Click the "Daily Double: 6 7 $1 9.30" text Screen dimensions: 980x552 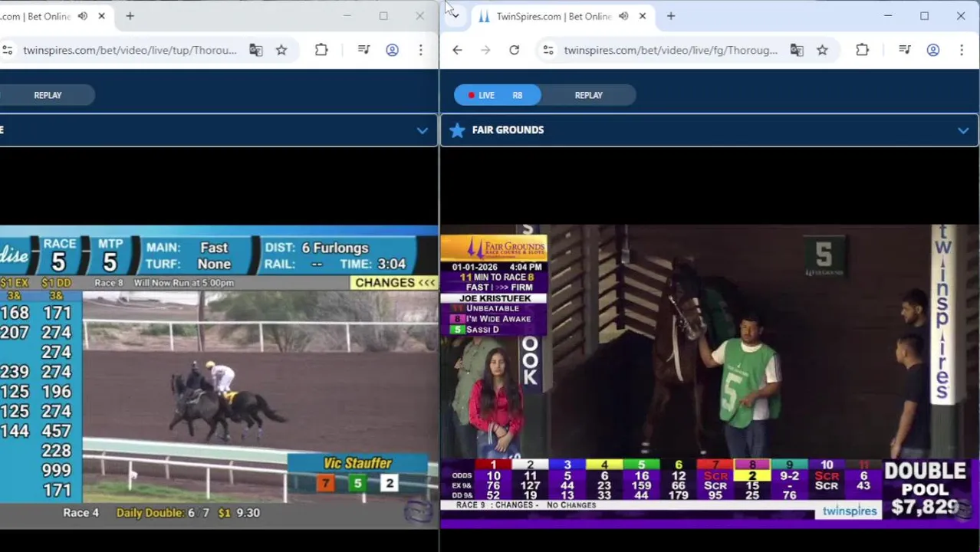pyautogui.click(x=188, y=512)
